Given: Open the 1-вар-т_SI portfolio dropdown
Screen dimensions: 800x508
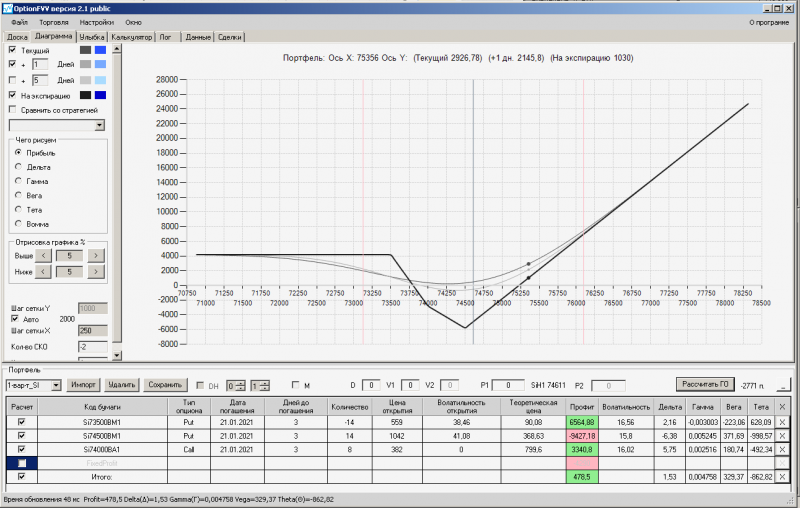Looking at the screenshot, I should click(x=56, y=386).
